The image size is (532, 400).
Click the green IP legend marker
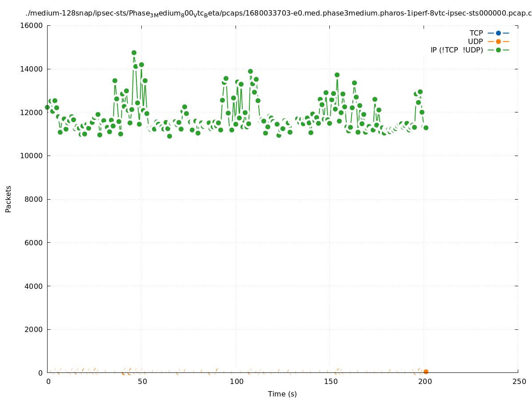(x=498, y=50)
